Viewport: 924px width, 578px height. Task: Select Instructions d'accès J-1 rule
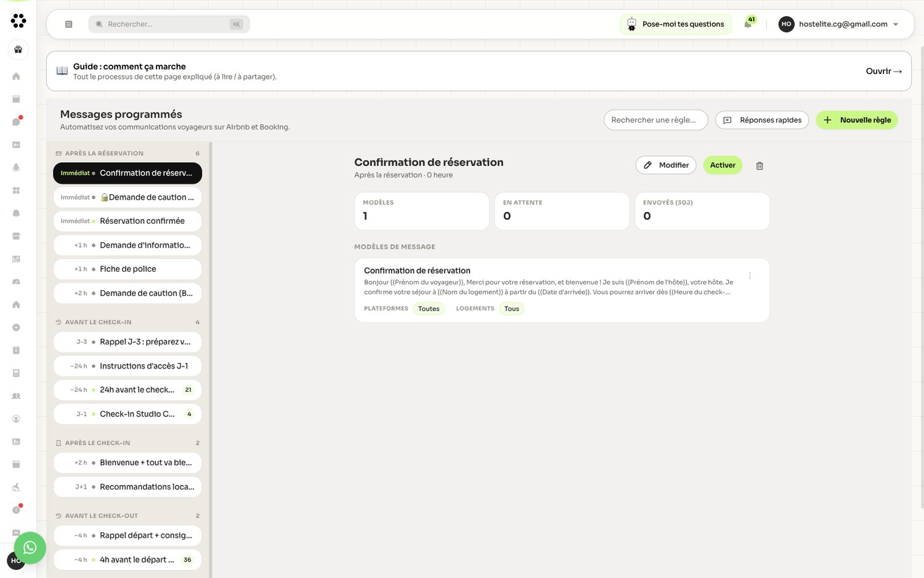tap(128, 366)
